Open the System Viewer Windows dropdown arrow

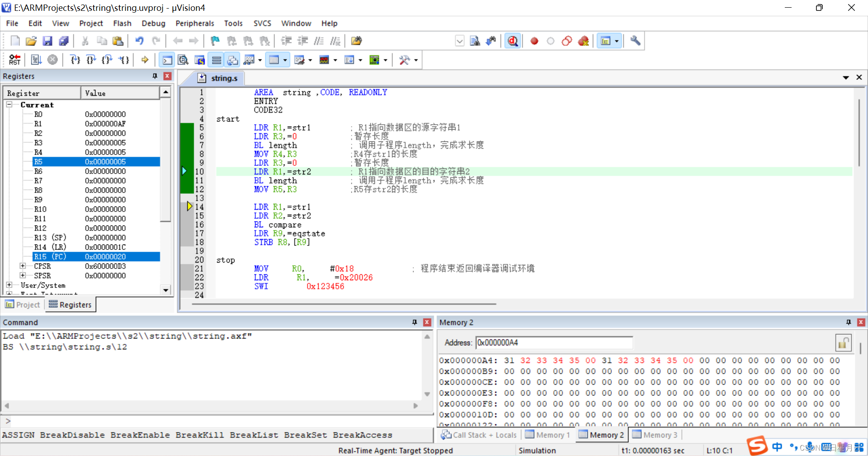(385, 60)
